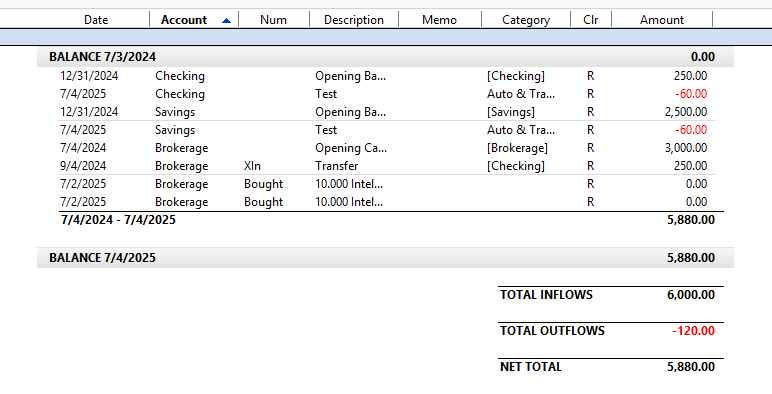Image resolution: width=772 pixels, height=394 pixels.
Task: Open the Checking Test transaction of -60.00
Action: point(386,94)
